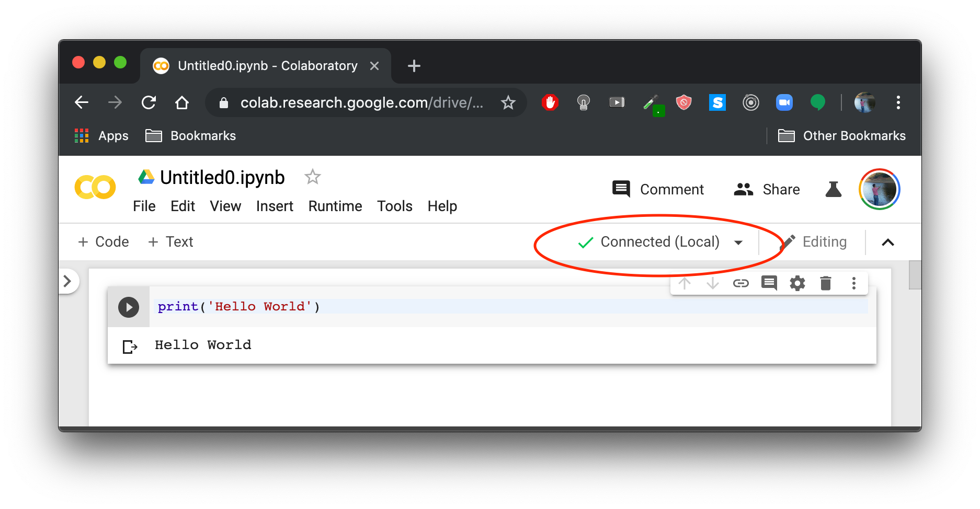Open Bookmarks folder
Screen dimensions: 980x509
point(190,136)
